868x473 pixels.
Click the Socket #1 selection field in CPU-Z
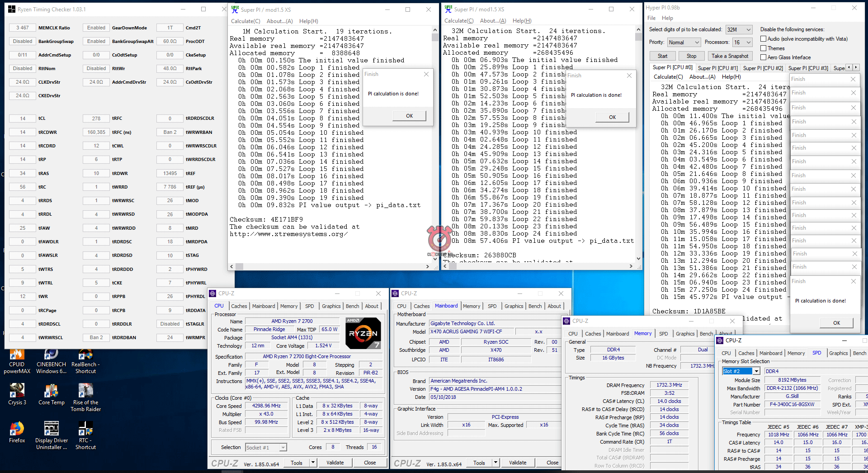pyautogui.click(x=266, y=448)
